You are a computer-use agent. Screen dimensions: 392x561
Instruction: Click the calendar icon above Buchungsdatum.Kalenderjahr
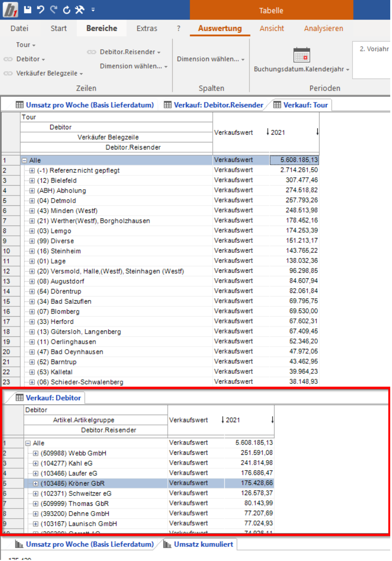pos(302,55)
